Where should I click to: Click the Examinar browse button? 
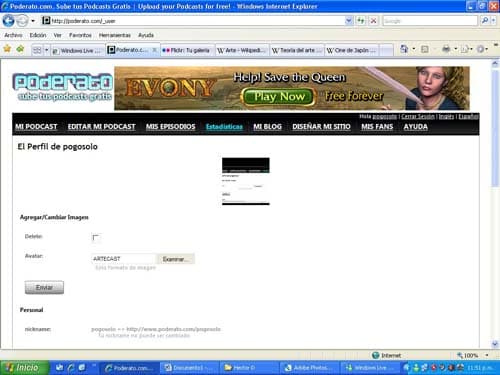[x=175, y=259]
